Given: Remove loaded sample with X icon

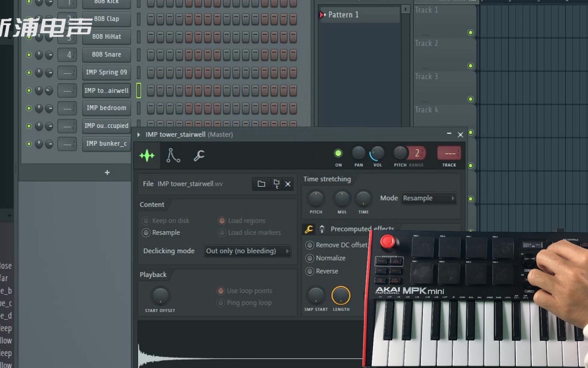Looking at the screenshot, I should (x=288, y=184).
